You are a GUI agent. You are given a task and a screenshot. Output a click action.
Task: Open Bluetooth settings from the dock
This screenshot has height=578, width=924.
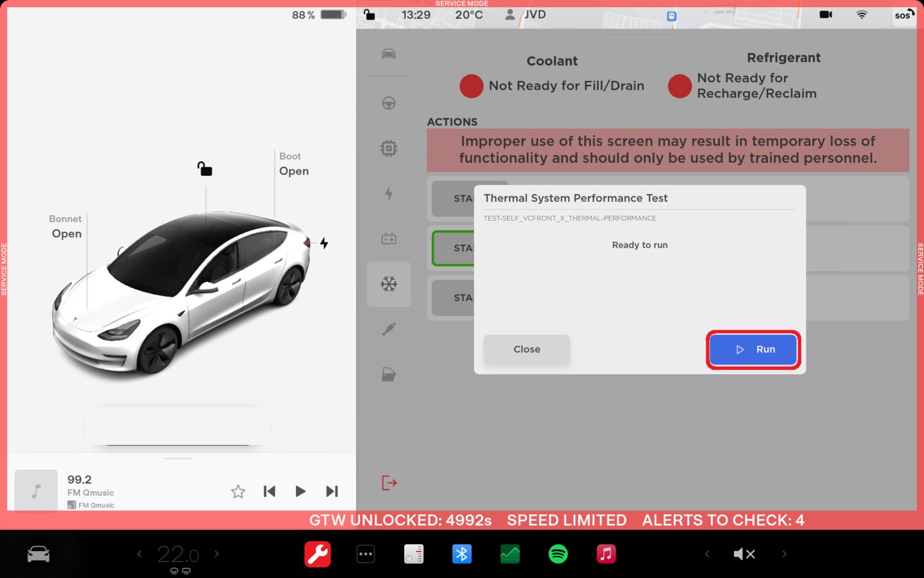coord(462,554)
